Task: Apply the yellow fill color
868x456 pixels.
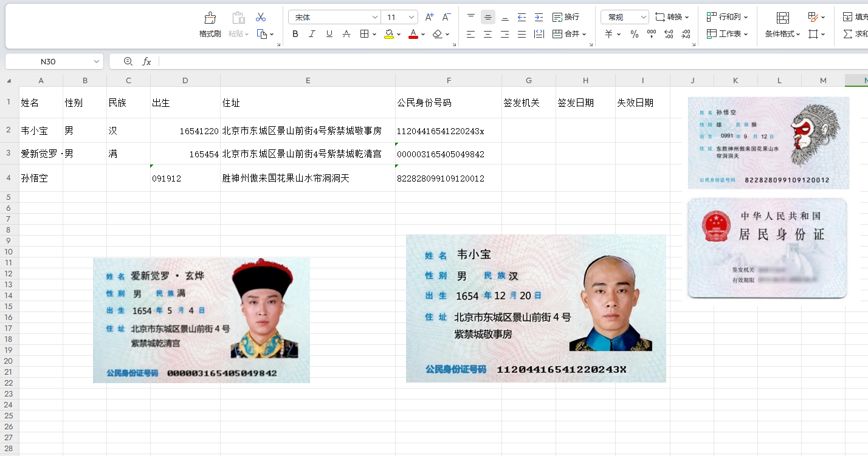Action: tap(389, 34)
